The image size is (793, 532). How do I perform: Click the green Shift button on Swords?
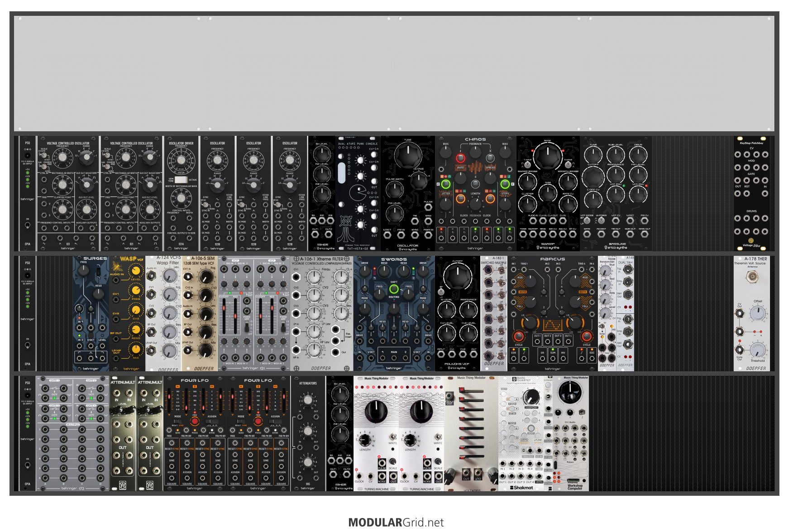click(394, 289)
